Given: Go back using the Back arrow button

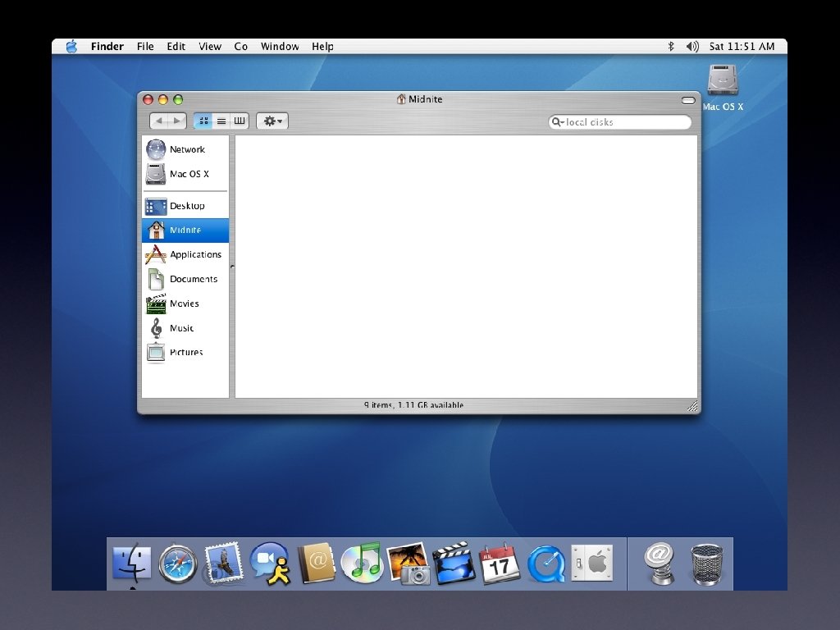Looking at the screenshot, I should [162, 121].
